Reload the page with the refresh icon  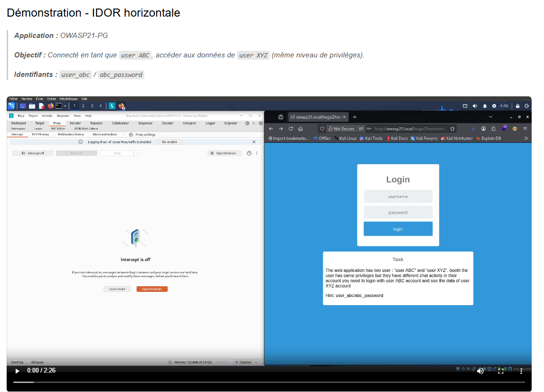(291, 129)
